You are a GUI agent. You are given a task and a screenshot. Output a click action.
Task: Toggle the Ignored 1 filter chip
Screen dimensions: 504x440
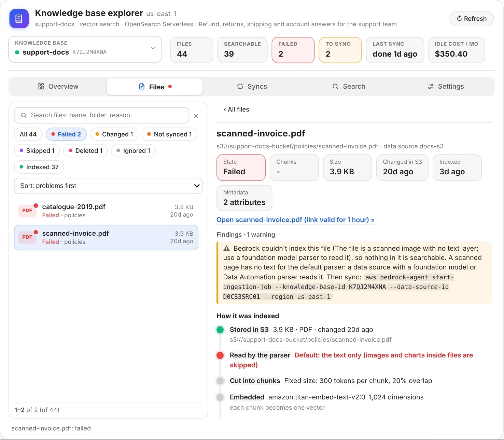pyautogui.click(x=133, y=151)
